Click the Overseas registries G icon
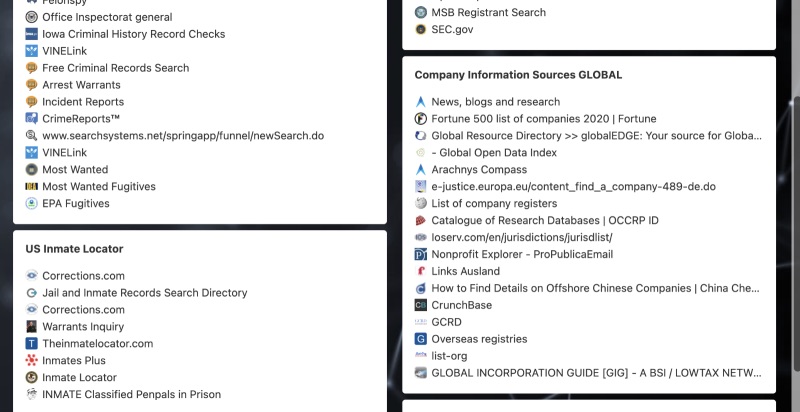Image resolution: width=800 pixels, height=412 pixels. tap(420, 339)
